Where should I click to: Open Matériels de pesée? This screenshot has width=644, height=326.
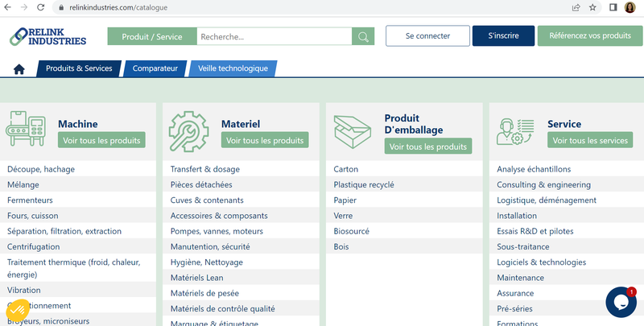[204, 293]
